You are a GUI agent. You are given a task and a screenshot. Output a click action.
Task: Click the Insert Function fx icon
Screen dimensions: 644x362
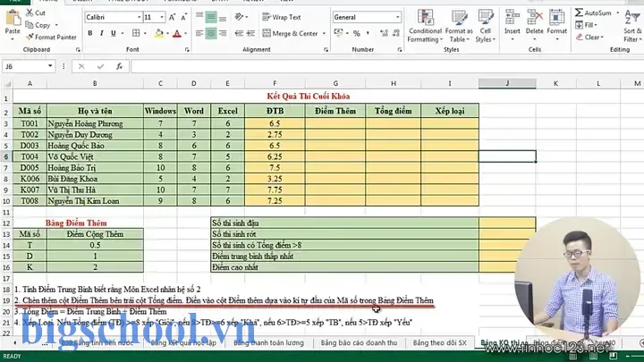pyautogui.click(x=120, y=66)
